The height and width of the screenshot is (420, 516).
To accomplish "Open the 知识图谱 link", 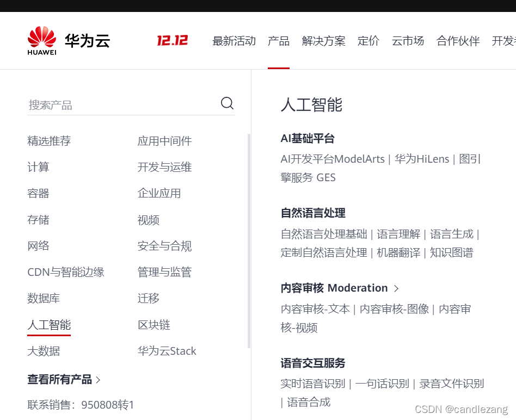I will (452, 252).
